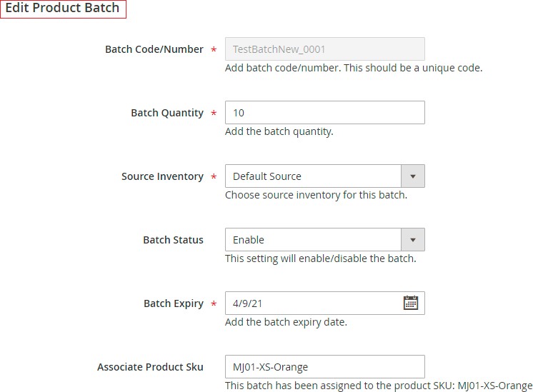Screen dimensions: 533x392
Task: Click the red asterisk beside Batch Expiry
Action: 214,303
